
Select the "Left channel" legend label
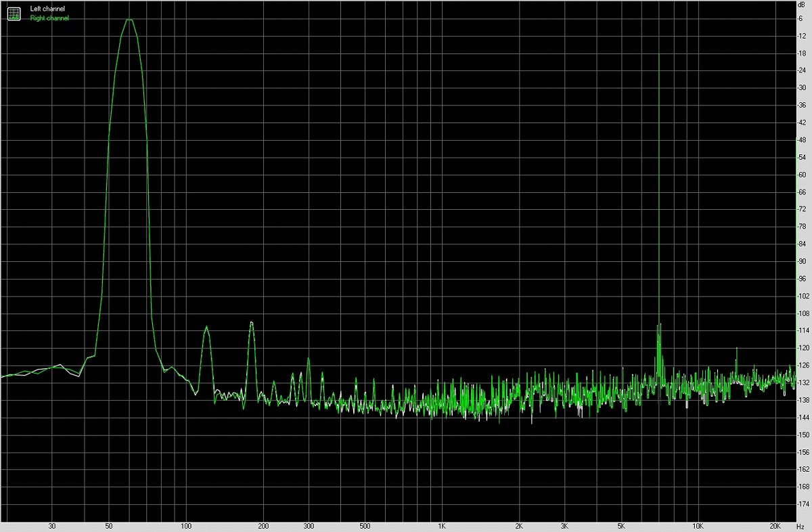click(46, 9)
